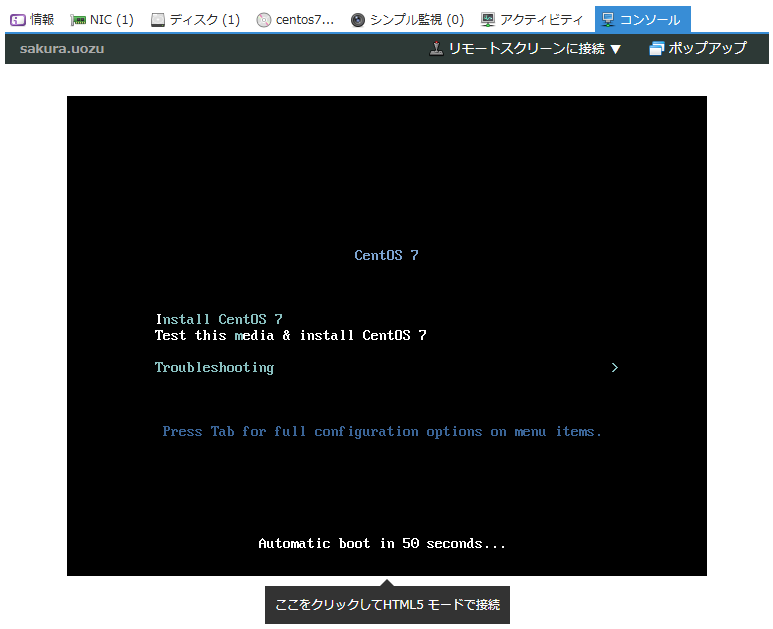Screen dimensions: 773x629
Task: Click the remote screen joystick icon
Action: (x=436, y=48)
